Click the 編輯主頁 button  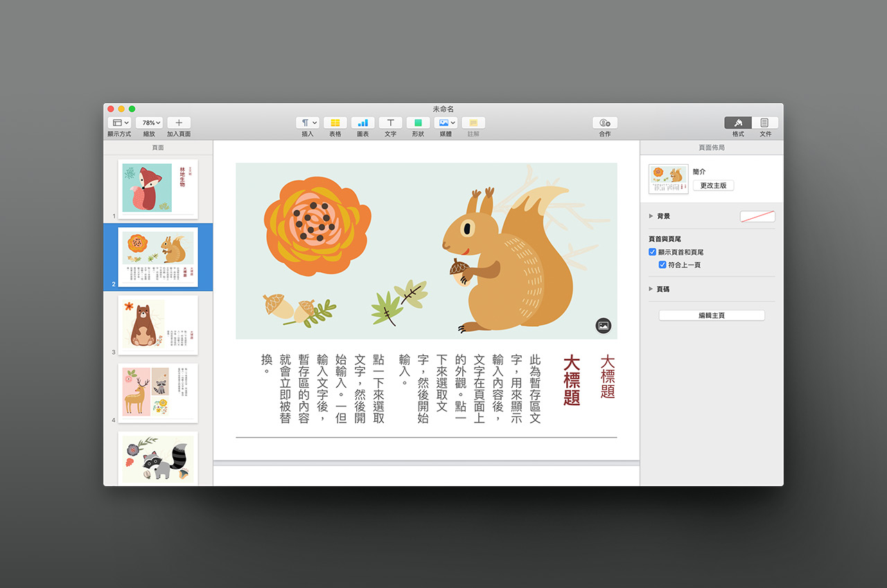[712, 315]
